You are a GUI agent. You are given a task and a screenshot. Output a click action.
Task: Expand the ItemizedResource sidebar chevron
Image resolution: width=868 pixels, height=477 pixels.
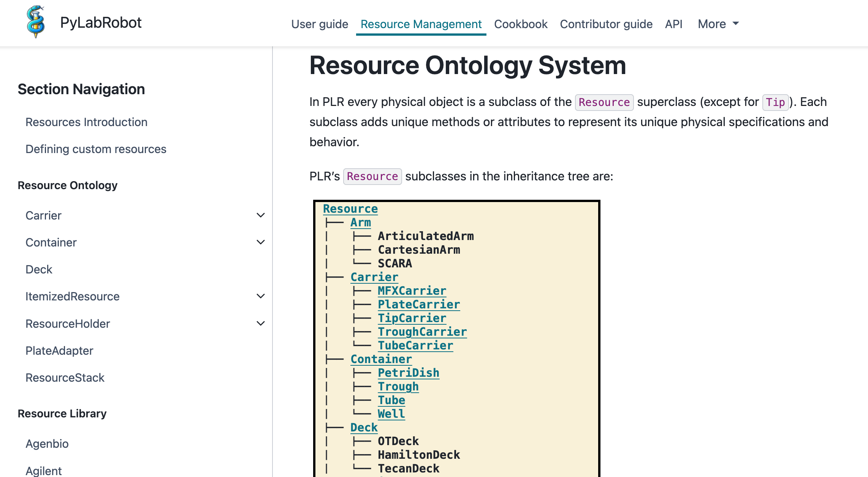coord(261,296)
